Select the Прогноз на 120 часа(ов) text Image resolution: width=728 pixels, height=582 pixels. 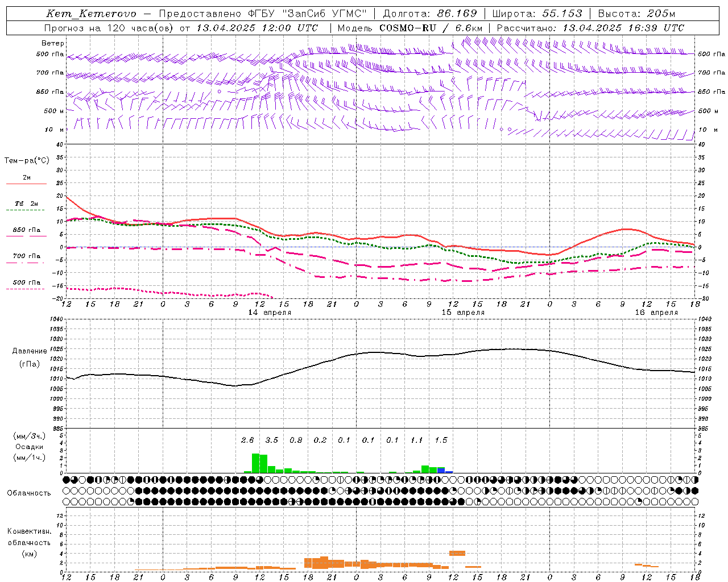[109, 28]
